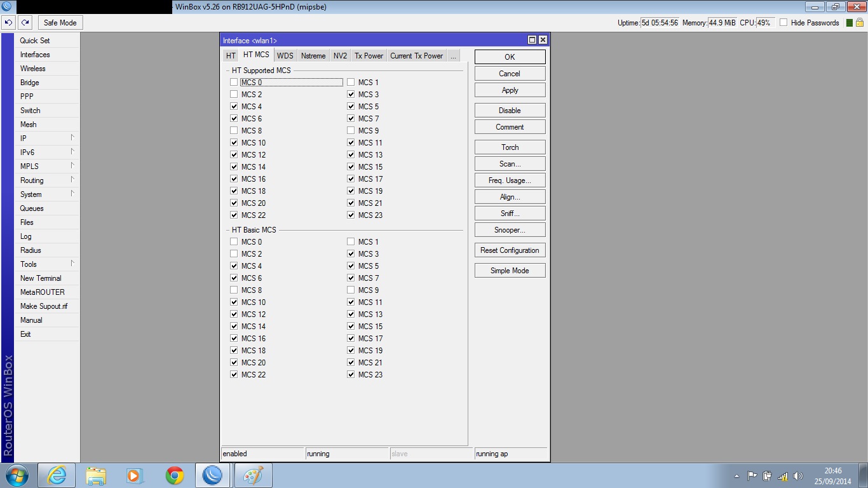Open the NV2 tab
This screenshot has height=488, width=868.
tap(340, 56)
